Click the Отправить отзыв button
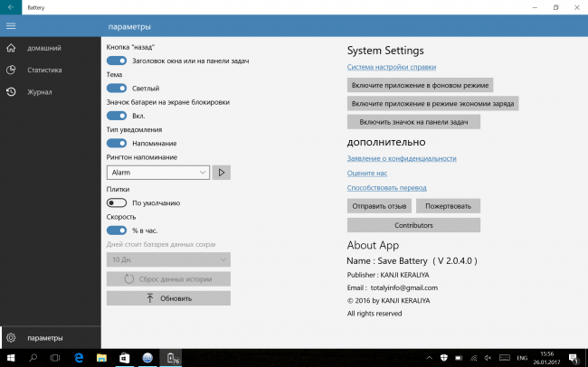This screenshot has width=588, height=367. [379, 206]
